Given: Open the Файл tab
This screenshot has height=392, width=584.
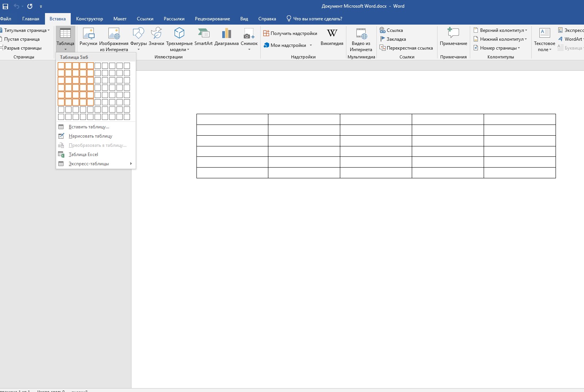Looking at the screenshot, I should [5, 19].
